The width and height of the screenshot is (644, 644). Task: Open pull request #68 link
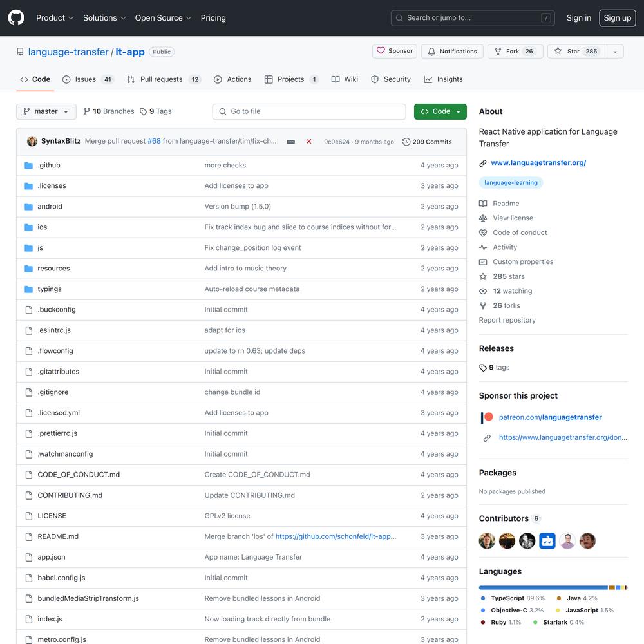pyautogui.click(x=154, y=141)
